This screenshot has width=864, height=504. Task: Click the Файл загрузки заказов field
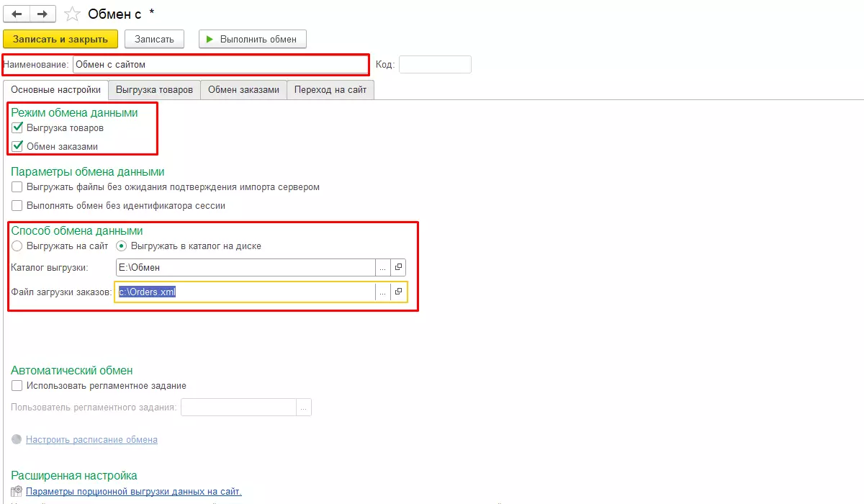246,292
